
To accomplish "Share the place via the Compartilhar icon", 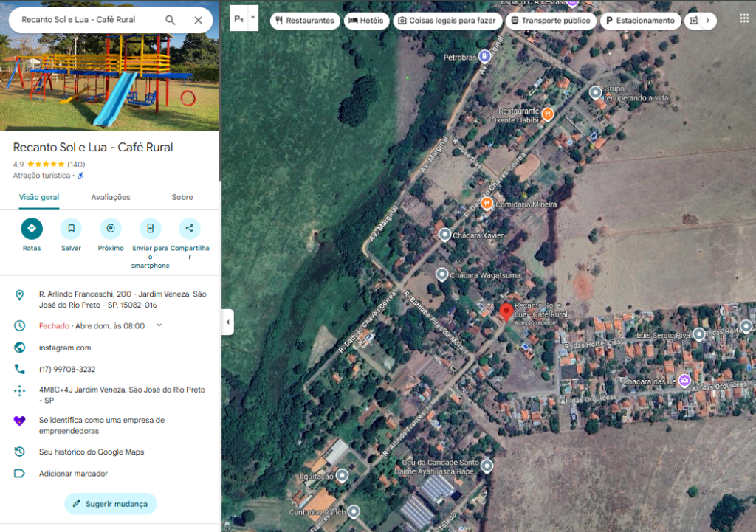I will 190,229.
